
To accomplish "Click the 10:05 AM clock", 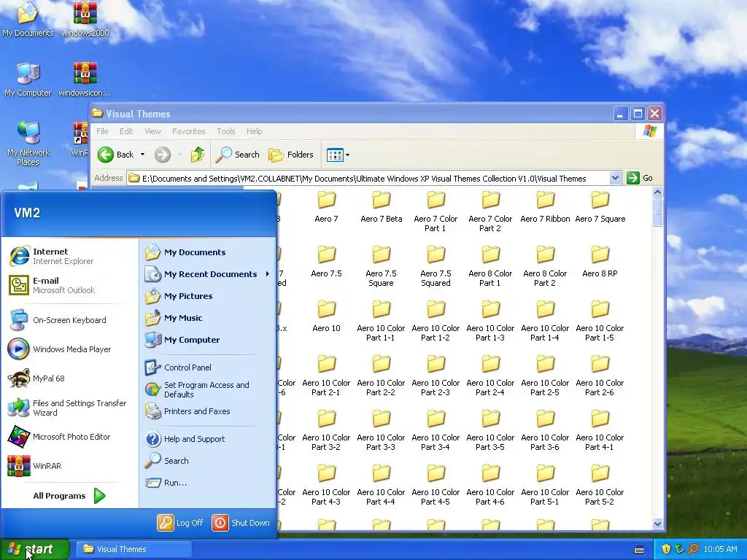I will coord(720,549).
